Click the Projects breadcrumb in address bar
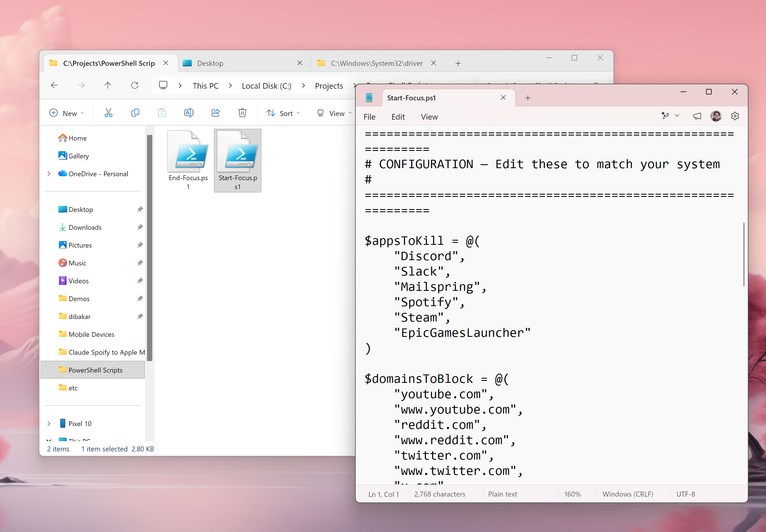This screenshot has height=532, width=766. [x=329, y=86]
